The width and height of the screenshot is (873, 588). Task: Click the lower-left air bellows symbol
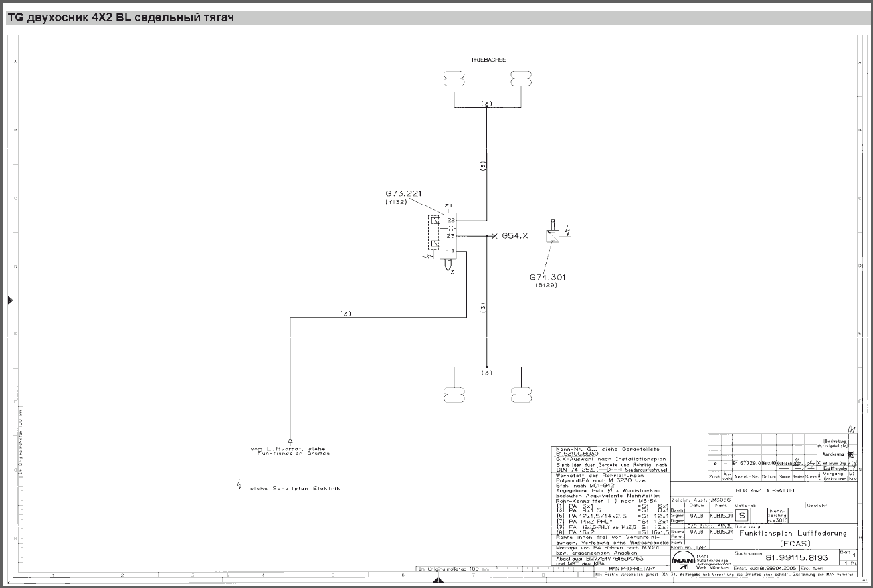(x=454, y=395)
